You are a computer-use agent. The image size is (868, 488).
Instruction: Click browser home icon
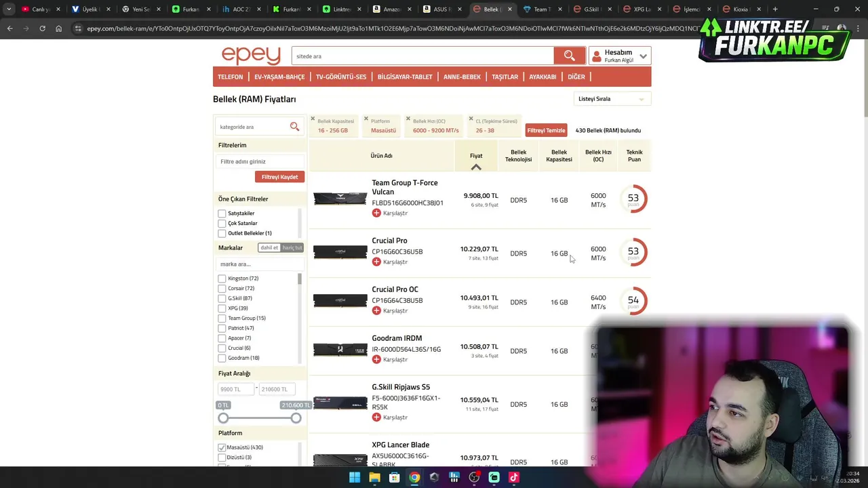[x=59, y=28]
